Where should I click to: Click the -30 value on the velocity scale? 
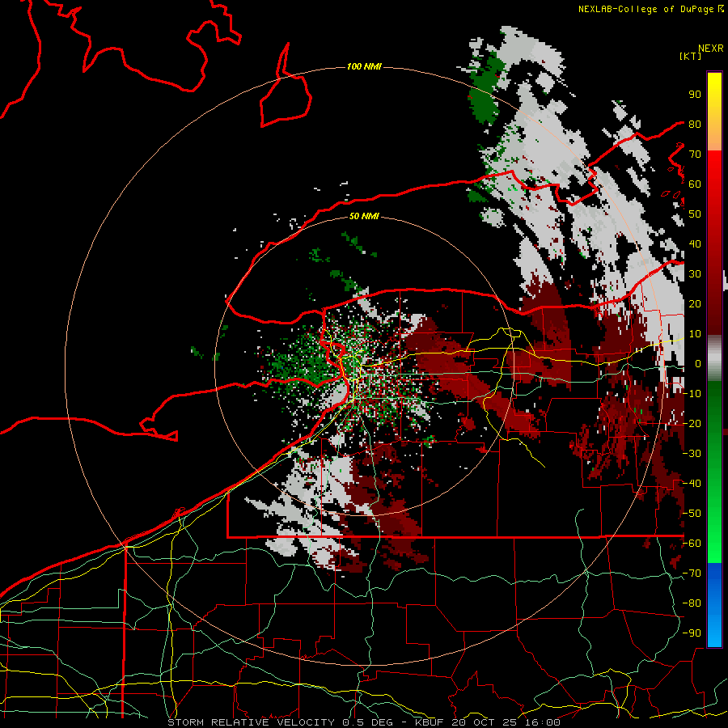pos(692,454)
